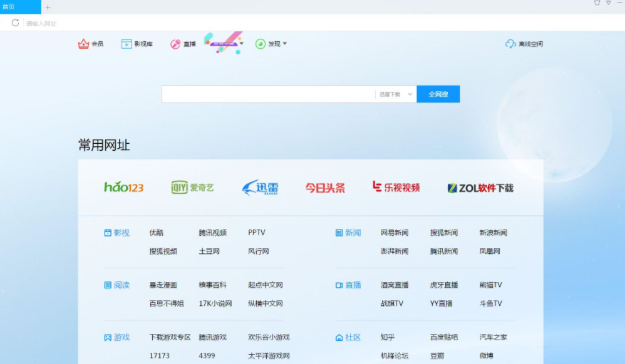Open the 17173 link
The width and height of the screenshot is (625, 364).
(x=160, y=356)
